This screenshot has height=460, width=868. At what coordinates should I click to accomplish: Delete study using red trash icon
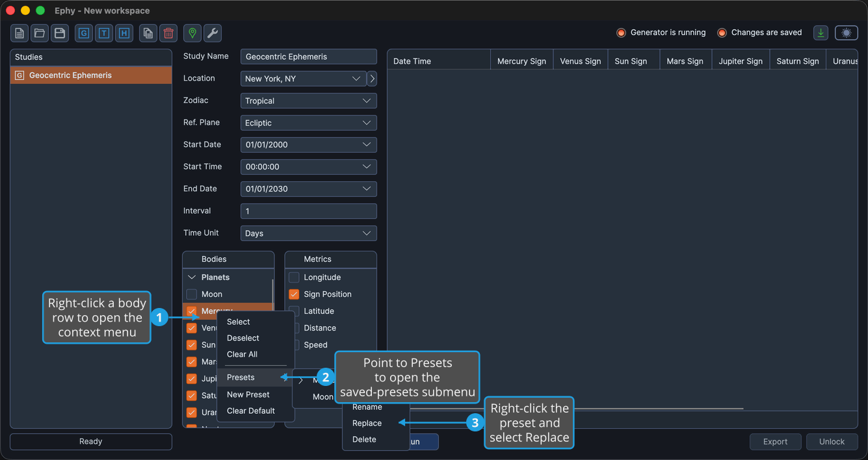[168, 33]
